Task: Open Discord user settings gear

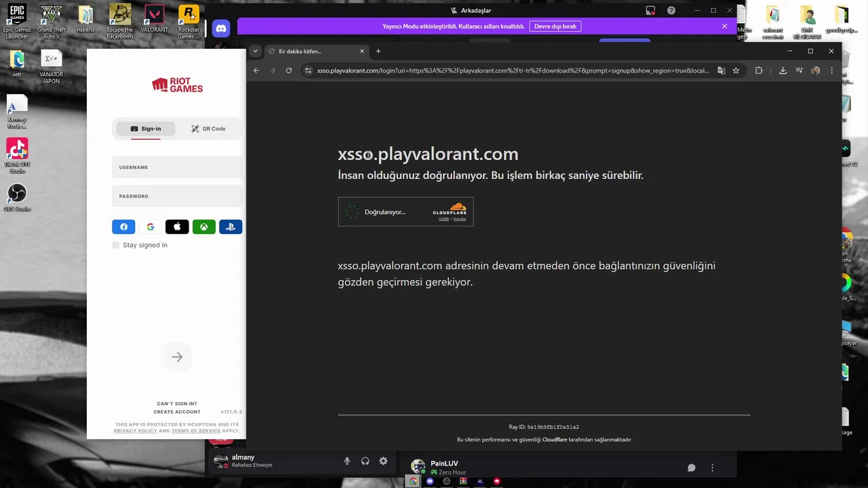Action: (x=383, y=462)
